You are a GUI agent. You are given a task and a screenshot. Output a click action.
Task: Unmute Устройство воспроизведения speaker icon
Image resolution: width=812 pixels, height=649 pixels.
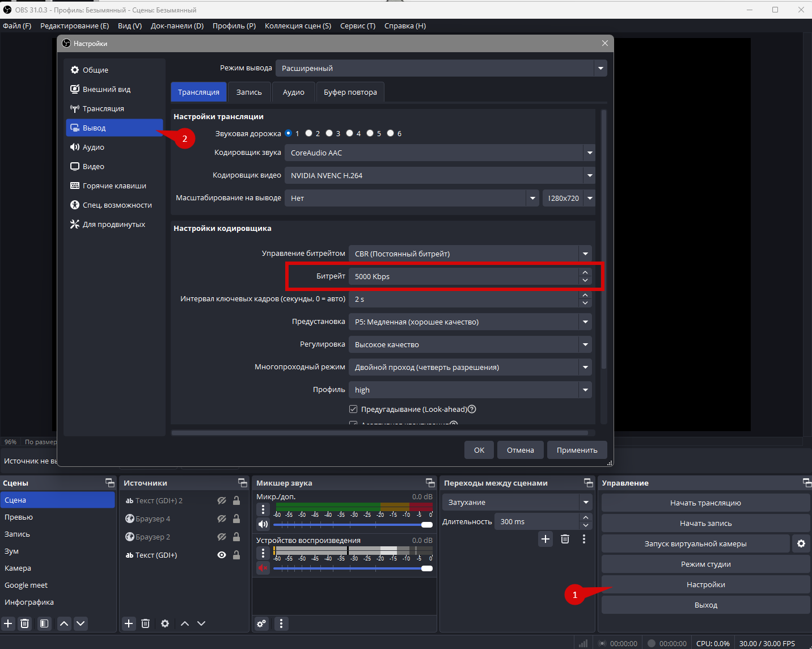coord(263,567)
